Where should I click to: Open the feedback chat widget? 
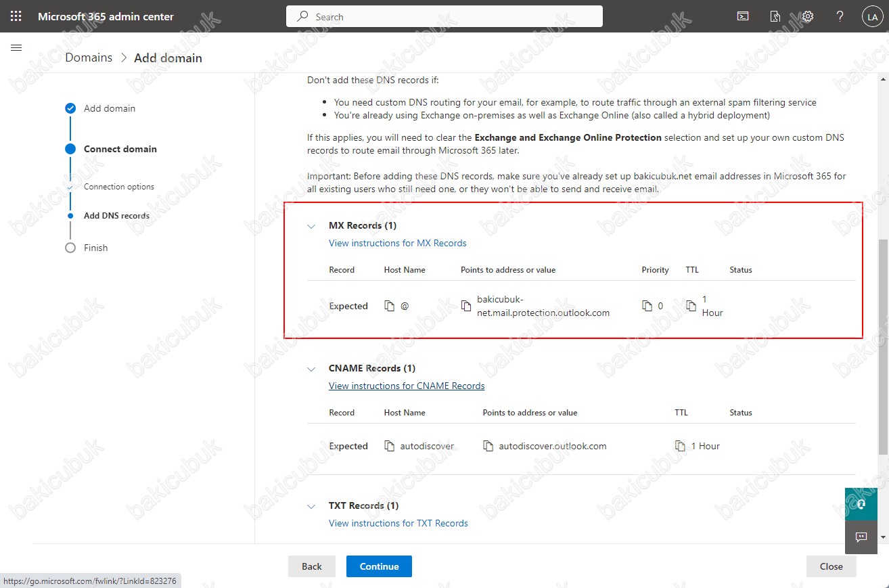coord(861,537)
